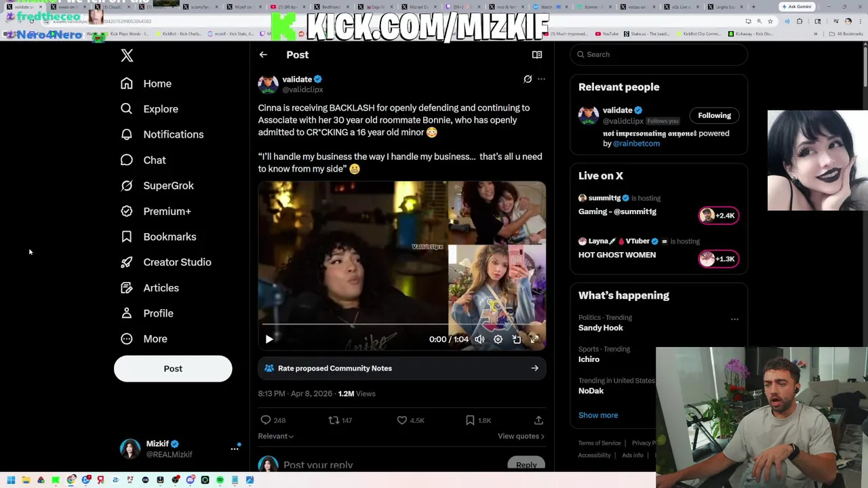Click the reply icon with 248
The width and height of the screenshot is (868, 488).
tap(266, 420)
